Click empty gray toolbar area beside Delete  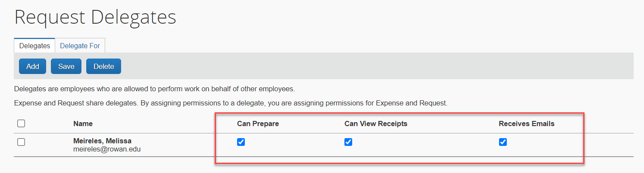click(x=345, y=66)
